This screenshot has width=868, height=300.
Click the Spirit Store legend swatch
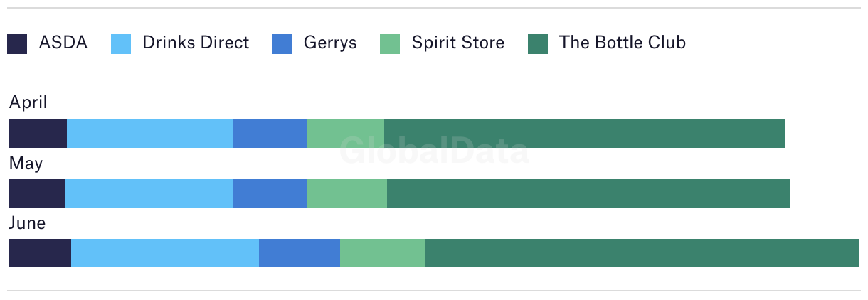(390, 44)
